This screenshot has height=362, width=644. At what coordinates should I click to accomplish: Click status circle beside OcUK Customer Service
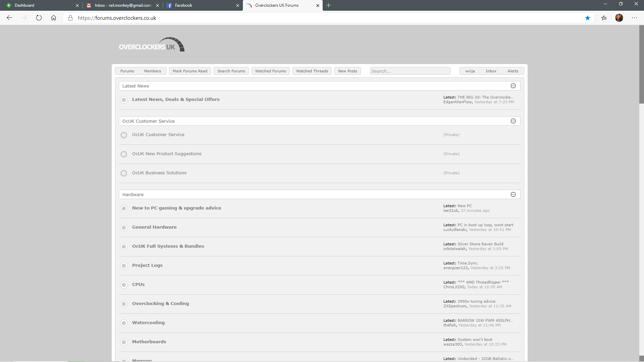124,135
